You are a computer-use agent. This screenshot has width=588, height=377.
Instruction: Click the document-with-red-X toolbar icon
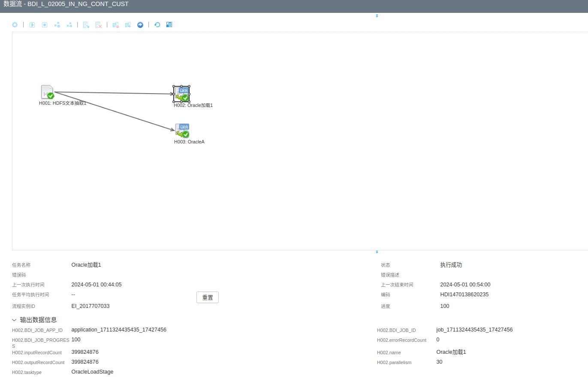coord(99,25)
